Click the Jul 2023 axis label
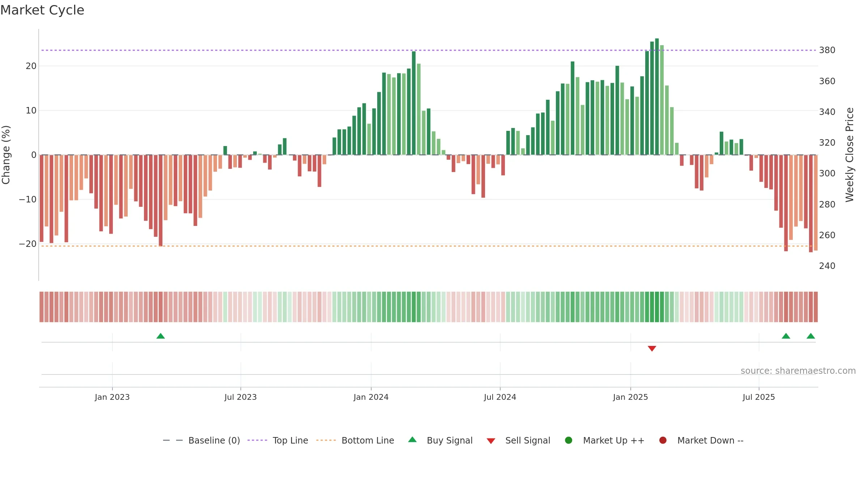 [x=241, y=397]
